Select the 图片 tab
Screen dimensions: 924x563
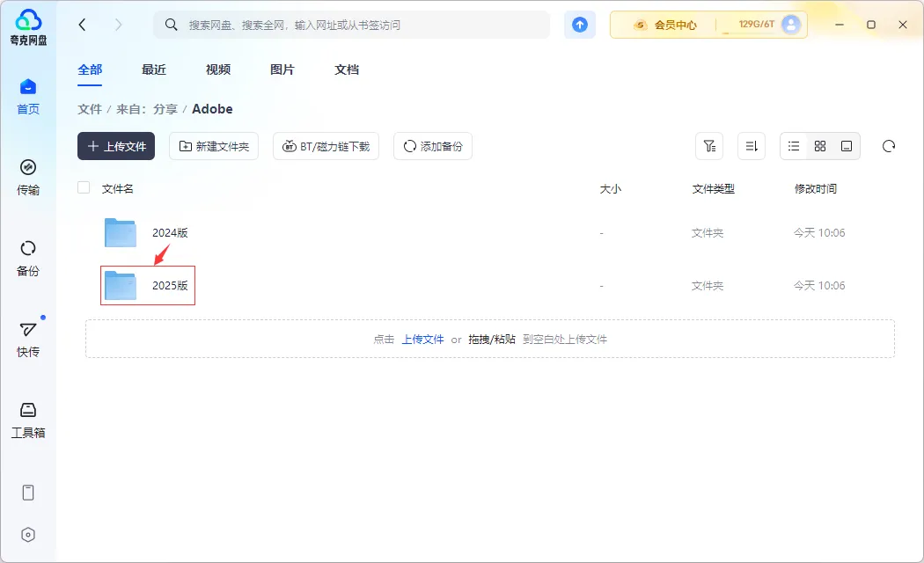pos(282,69)
